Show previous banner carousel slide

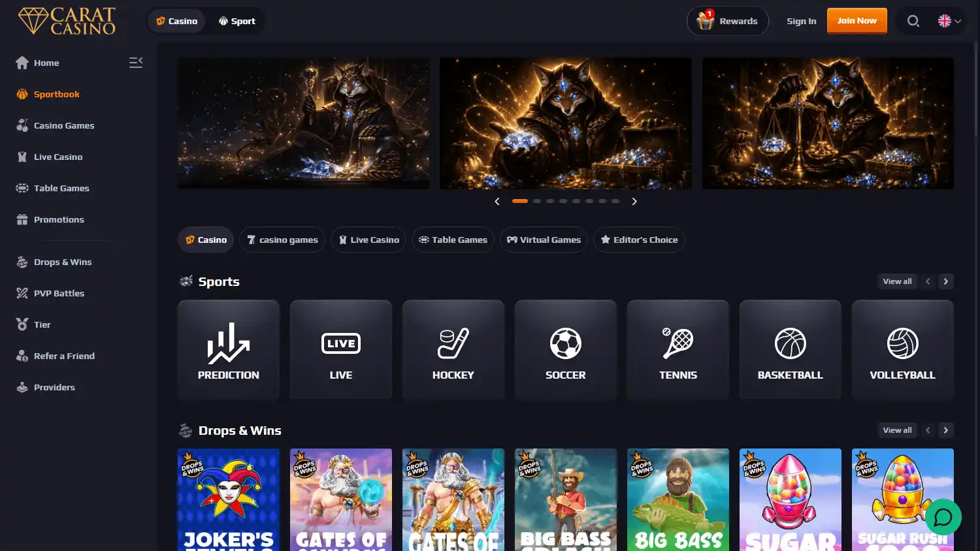point(497,201)
